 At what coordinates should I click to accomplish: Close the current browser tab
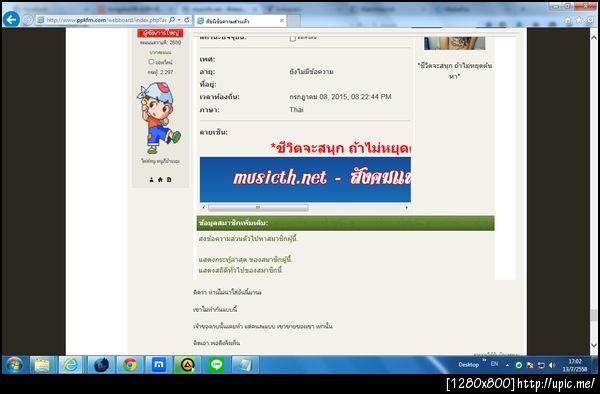coord(282,21)
